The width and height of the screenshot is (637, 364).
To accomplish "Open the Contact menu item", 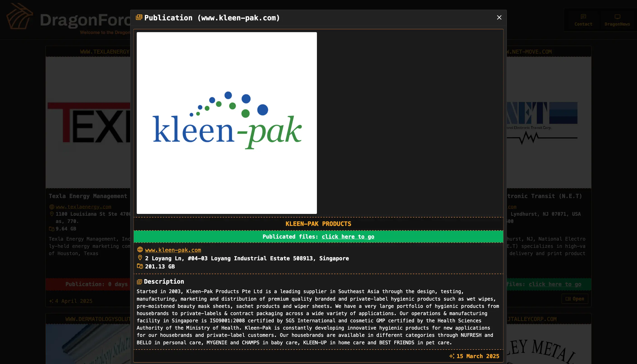I will tap(583, 24).
